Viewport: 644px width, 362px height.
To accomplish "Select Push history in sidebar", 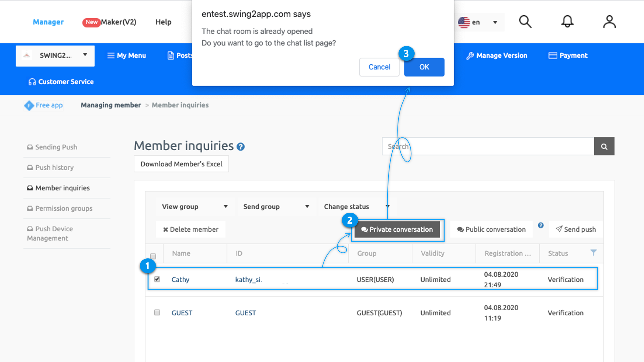I will tap(54, 167).
